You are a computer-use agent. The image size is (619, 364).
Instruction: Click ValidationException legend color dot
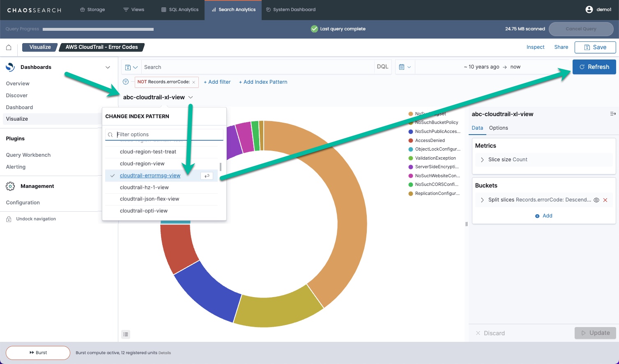[411, 158]
